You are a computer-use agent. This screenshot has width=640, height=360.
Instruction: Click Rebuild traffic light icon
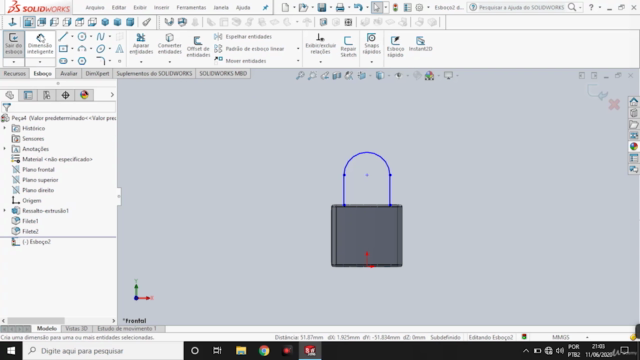pyautogui.click(x=395, y=7)
